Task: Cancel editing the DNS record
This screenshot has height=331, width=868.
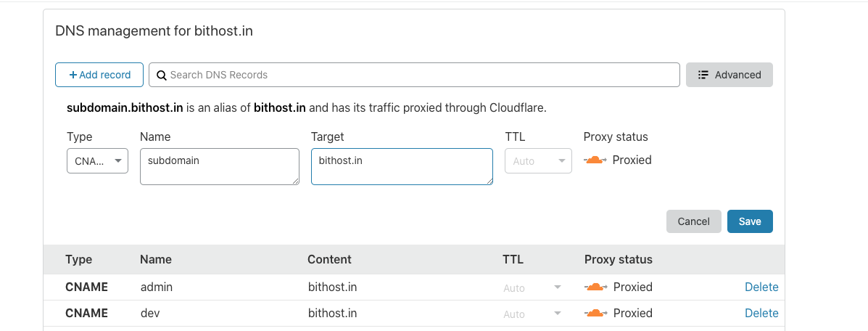Action: pyautogui.click(x=694, y=221)
